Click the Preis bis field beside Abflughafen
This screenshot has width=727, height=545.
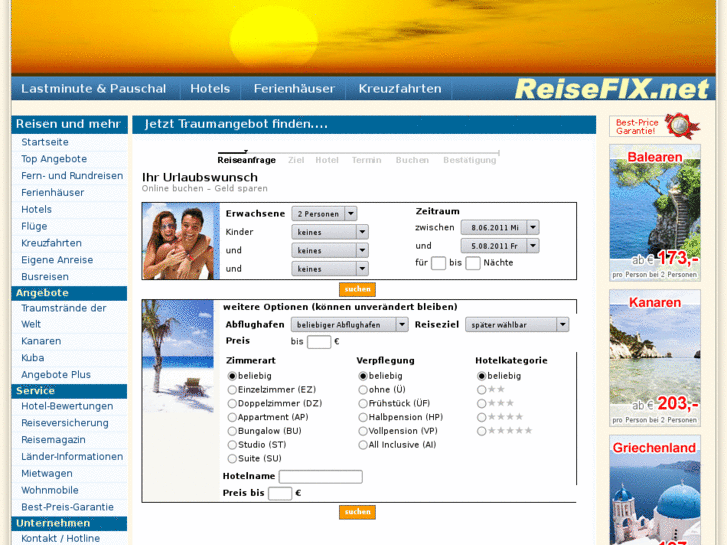pos(319,342)
